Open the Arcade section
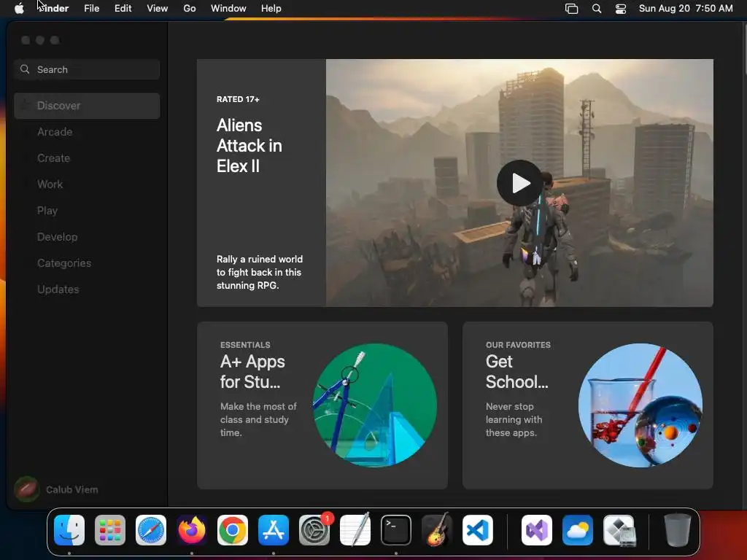 pos(55,132)
